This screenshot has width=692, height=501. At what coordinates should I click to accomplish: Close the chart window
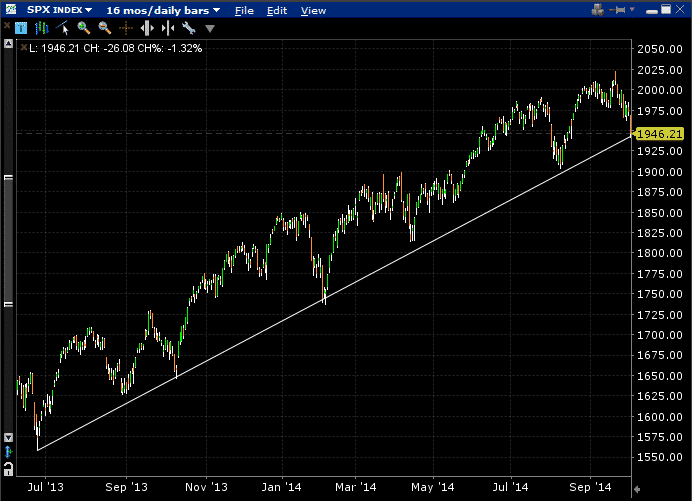tap(680, 9)
